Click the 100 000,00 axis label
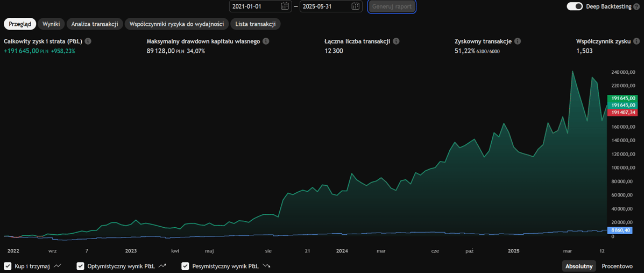The height and width of the screenshot is (273, 644). click(622, 168)
